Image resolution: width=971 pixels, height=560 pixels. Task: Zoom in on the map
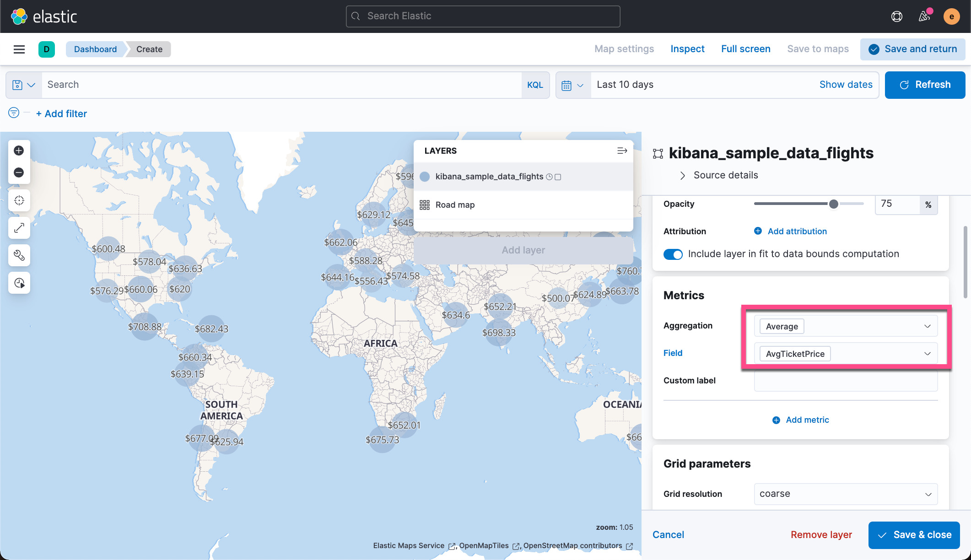(x=19, y=150)
